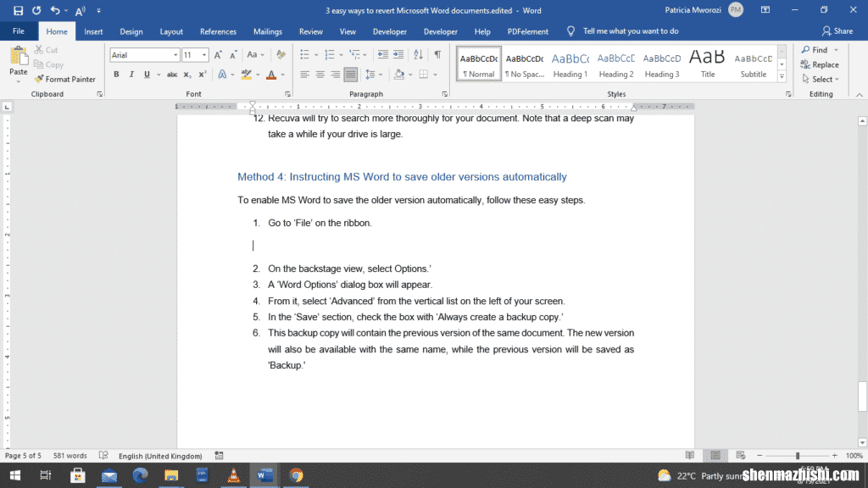Clear all formatting from selection
This screenshot has width=868, height=488.
coord(281,55)
